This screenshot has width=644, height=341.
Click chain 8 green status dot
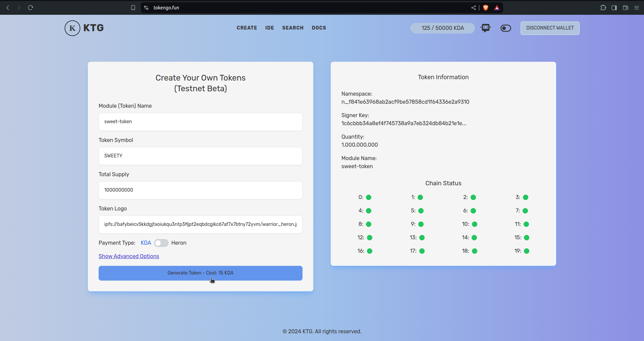[x=369, y=224]
